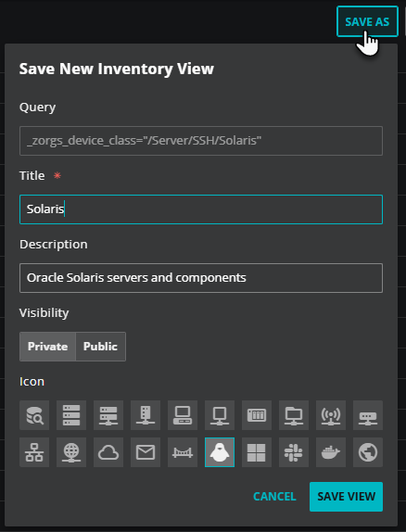Screen dimensions: 406x532
Task: Pick the globe earth icon
Action: 368,452
